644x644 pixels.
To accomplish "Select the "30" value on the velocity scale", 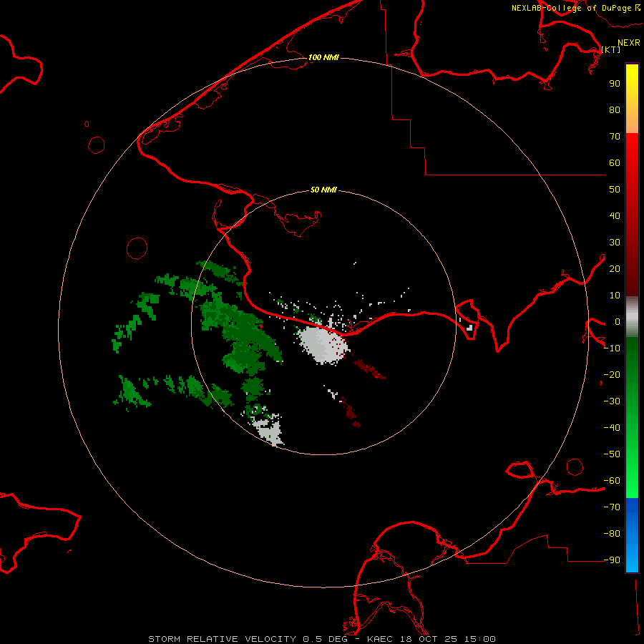I will [615, 243].
